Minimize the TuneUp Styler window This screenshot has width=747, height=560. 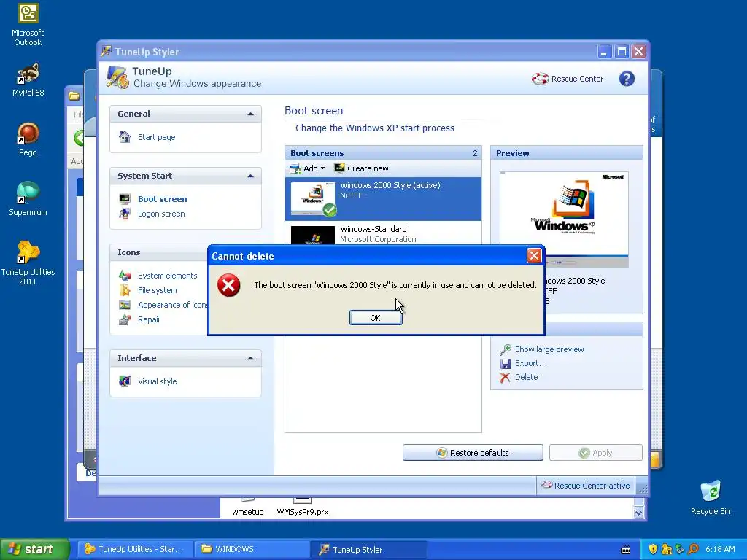tap(604, 52)
